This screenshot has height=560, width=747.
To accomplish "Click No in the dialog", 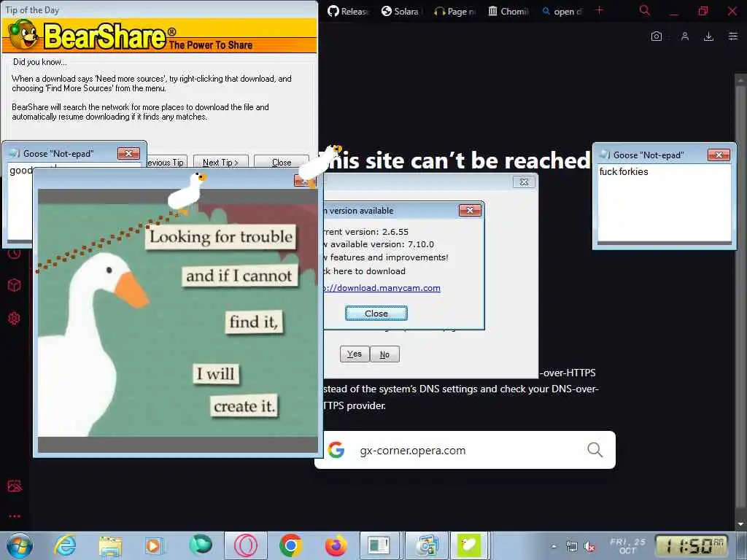I will click(384, 354).
